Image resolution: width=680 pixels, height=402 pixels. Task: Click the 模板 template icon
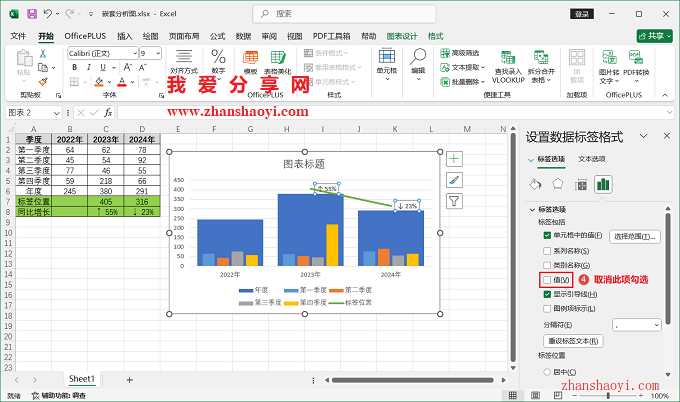tap(250, 62)
